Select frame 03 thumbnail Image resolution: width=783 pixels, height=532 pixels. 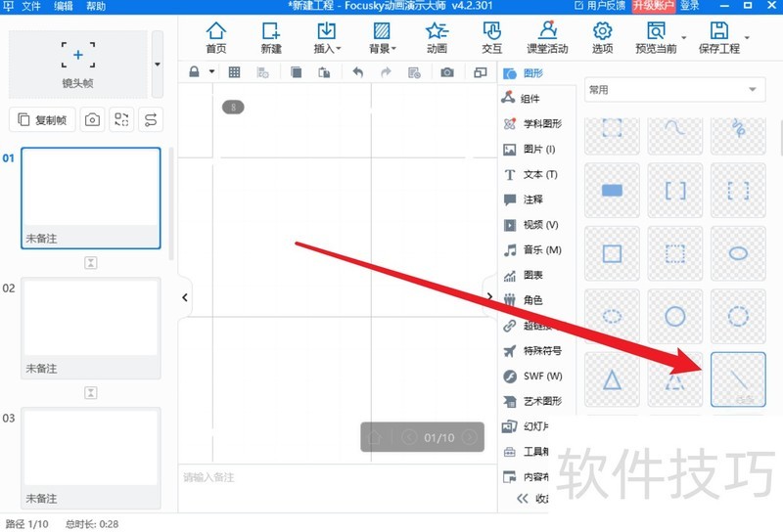(90, 458)
